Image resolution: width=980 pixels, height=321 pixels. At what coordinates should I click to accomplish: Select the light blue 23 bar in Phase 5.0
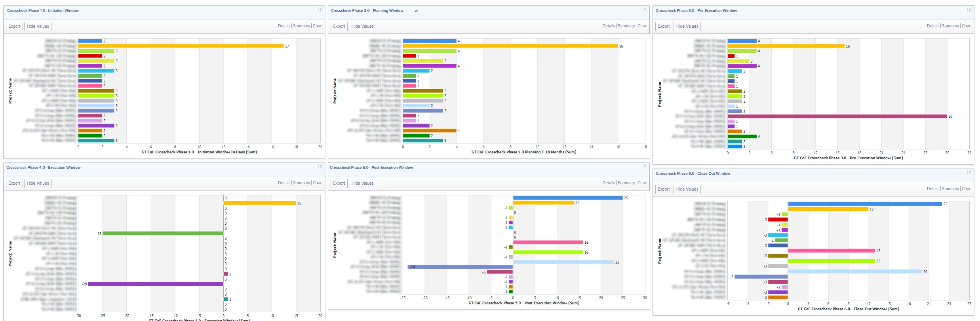click(x=563, y=262)
